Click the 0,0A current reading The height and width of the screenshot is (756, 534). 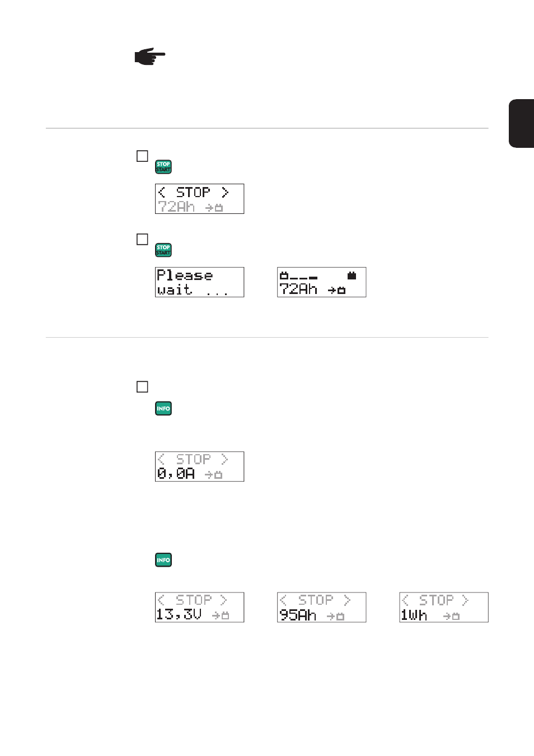176,474
